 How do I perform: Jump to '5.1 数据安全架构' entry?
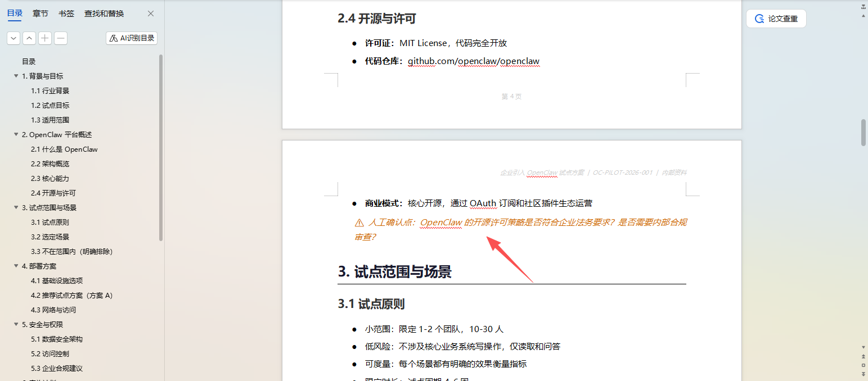tap(57, 339)
